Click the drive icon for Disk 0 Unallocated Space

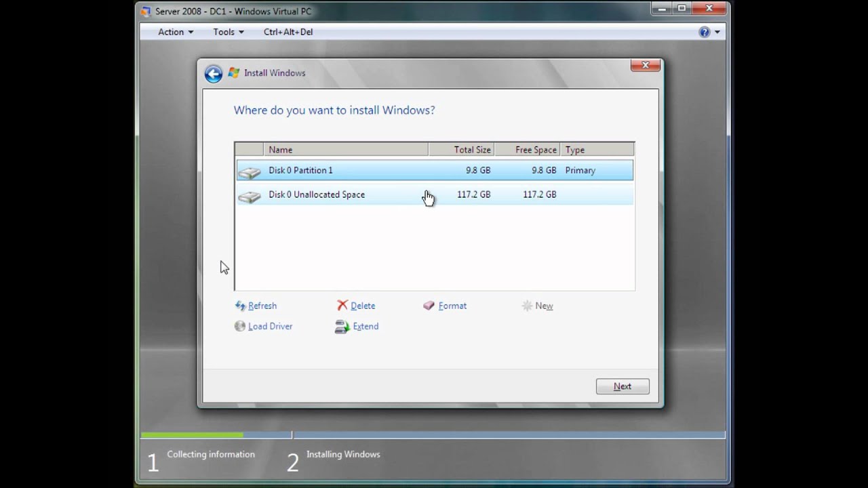pos(250,197)
